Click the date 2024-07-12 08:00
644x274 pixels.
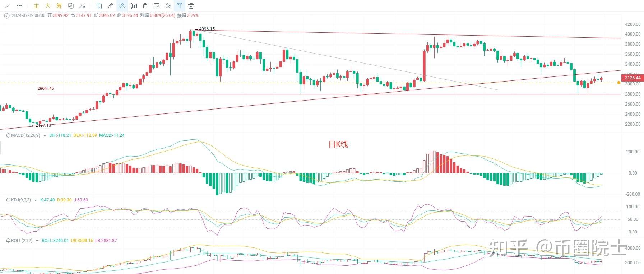pos(28,15)
